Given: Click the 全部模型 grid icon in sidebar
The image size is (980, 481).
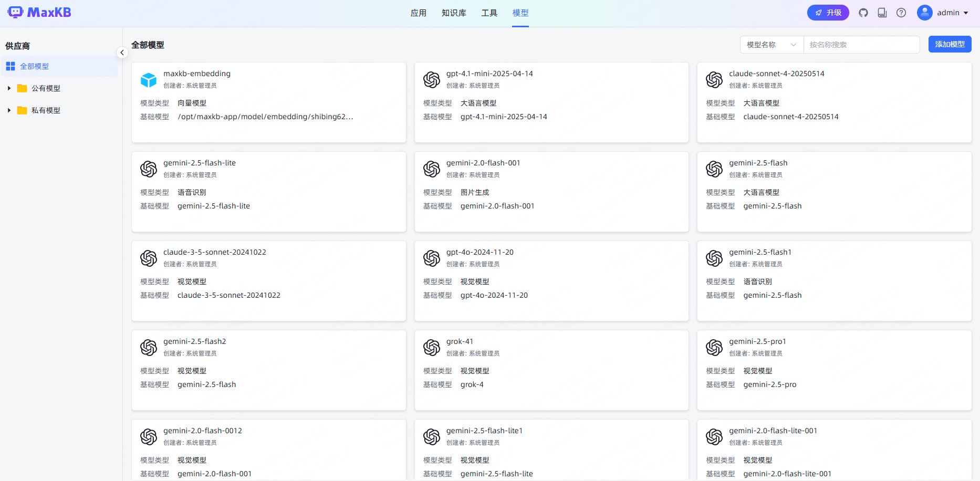Looking at the screenshot, I should click(11, 66).
